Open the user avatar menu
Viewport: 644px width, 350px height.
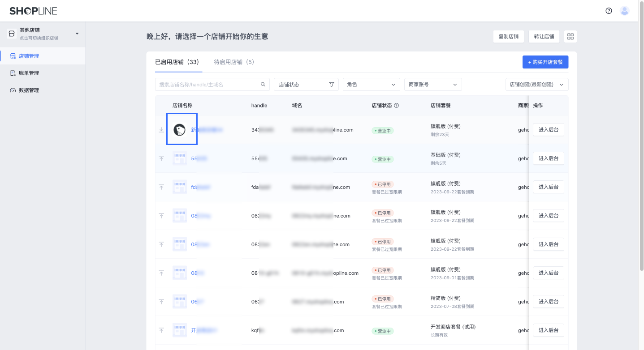coord(625,11)
